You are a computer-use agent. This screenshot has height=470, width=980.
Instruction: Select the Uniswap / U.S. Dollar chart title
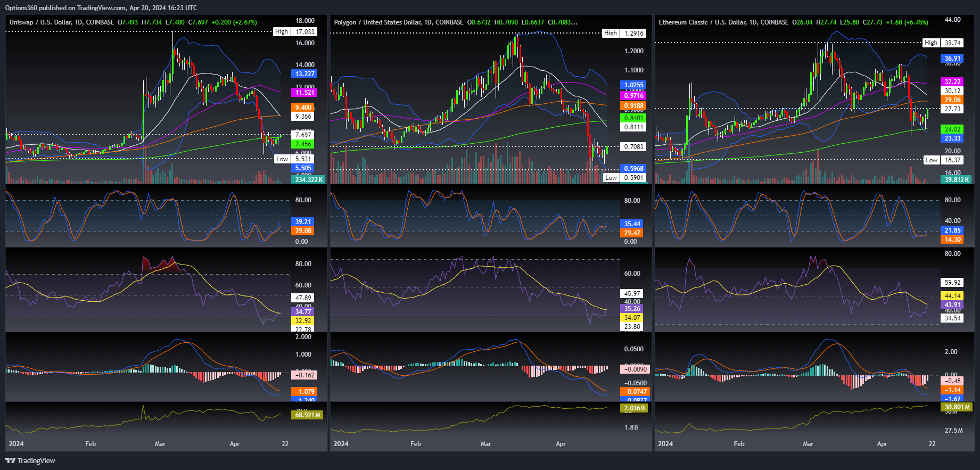(x=62, y=22)
